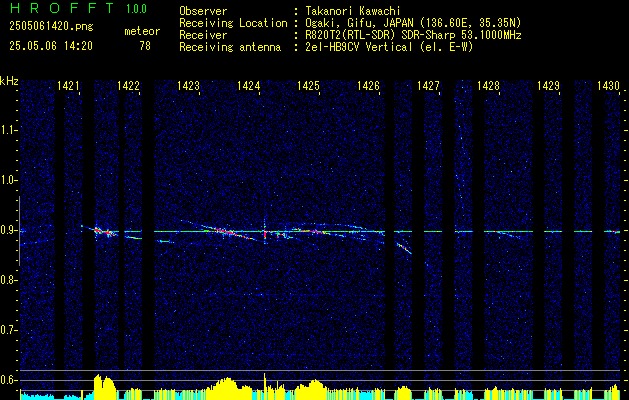Click the 1.0 kHz axis label
629x400 pixels.
click(x=7, y=180)
